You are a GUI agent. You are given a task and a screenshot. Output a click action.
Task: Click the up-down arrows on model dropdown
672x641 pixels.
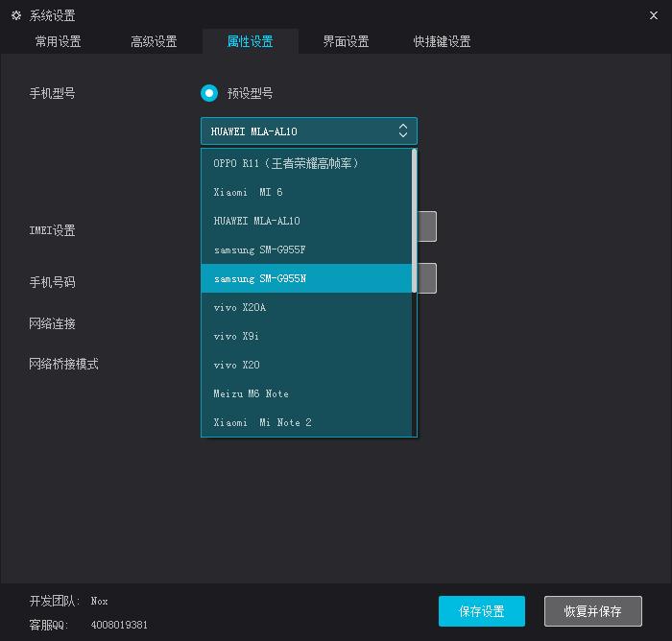point(403,131)
